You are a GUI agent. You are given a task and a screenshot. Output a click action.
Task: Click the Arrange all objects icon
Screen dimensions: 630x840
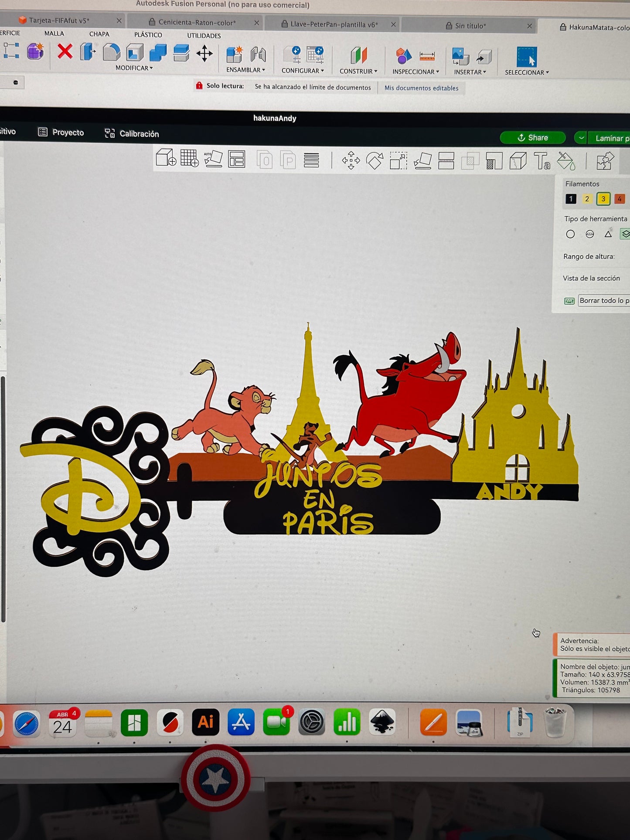pos(237,159)
